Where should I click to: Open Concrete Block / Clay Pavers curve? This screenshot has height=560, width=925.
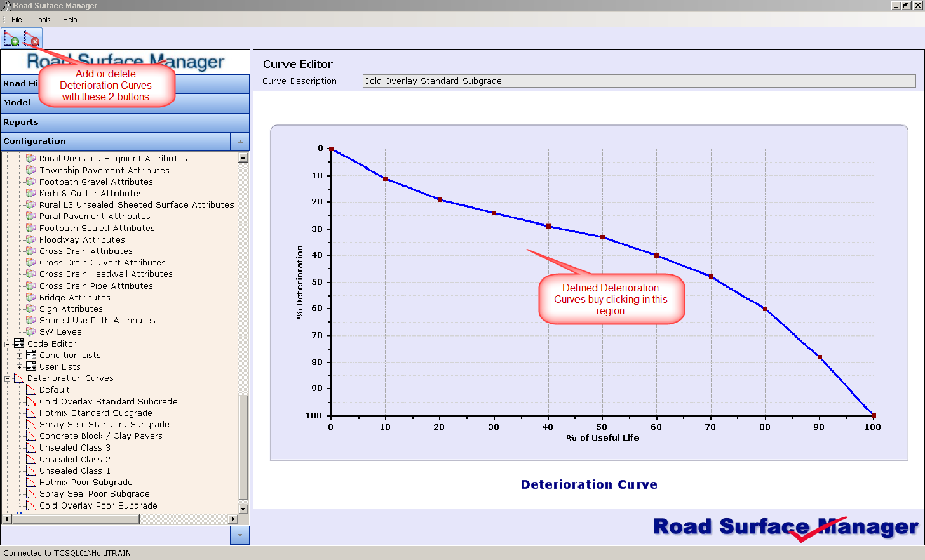[101, 436]
